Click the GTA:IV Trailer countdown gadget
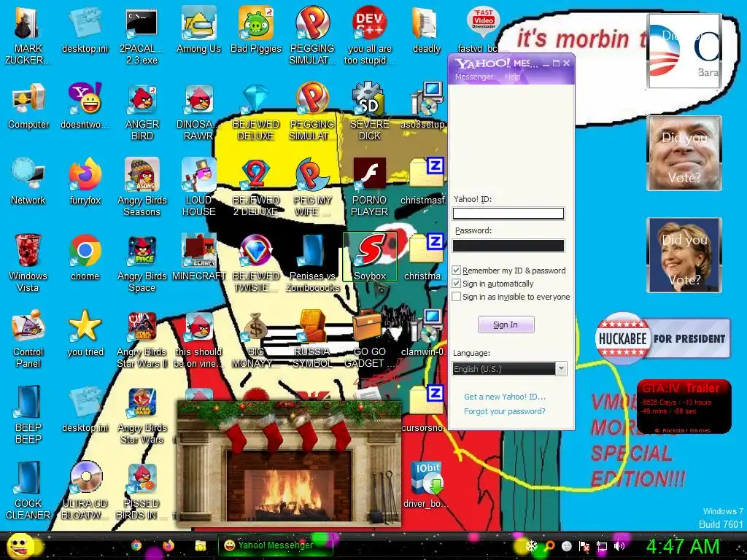Screen dimensions: 747x560 point(684,406)
